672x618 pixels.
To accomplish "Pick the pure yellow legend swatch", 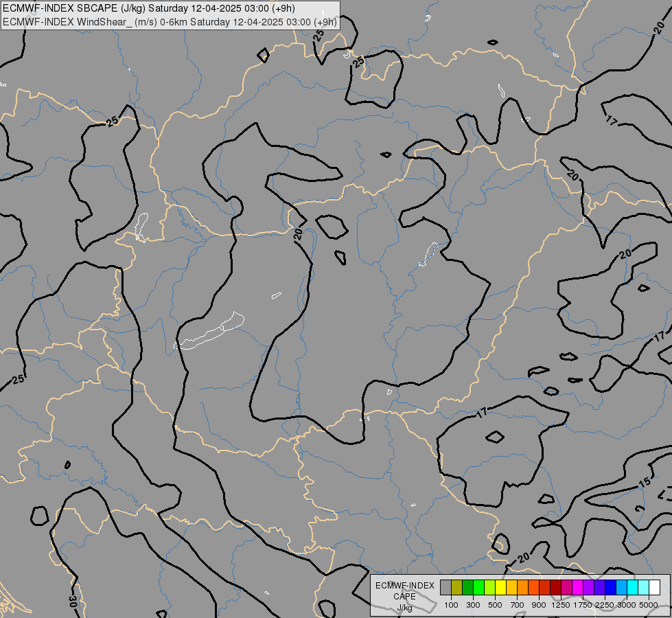I will coord(500,588).
